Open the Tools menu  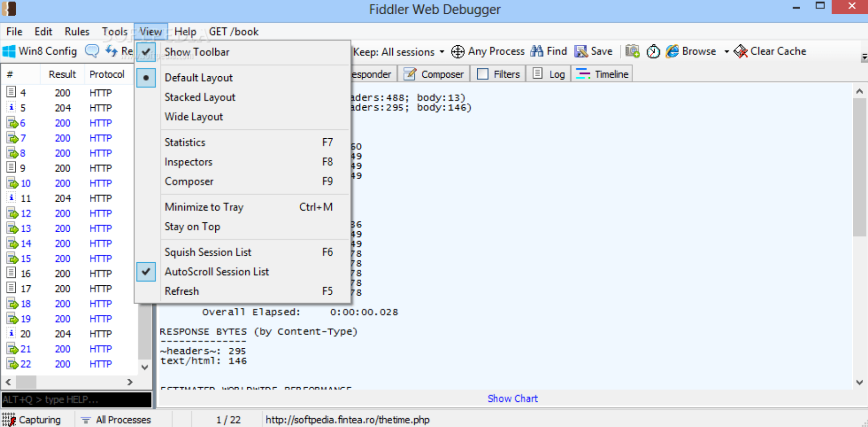coord(115,31)
